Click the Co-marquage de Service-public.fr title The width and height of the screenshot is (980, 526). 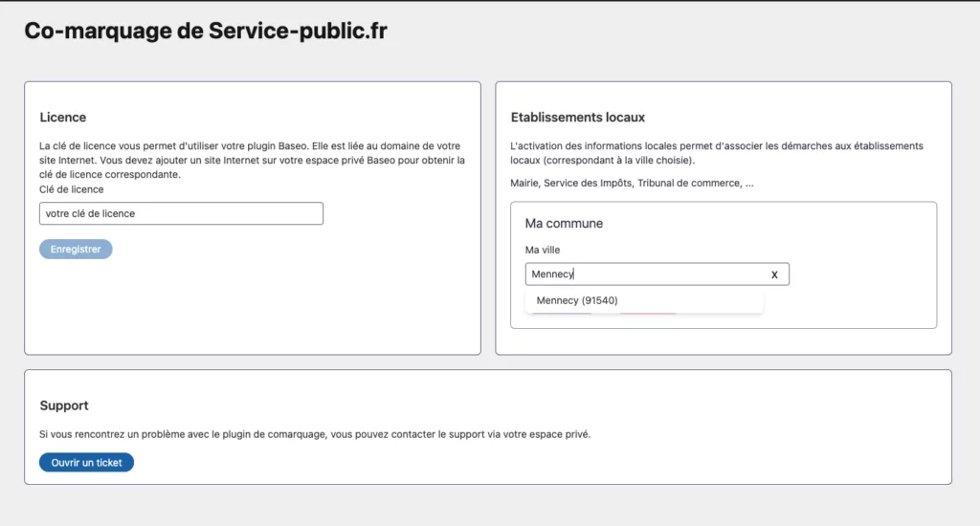click(206, 31)
